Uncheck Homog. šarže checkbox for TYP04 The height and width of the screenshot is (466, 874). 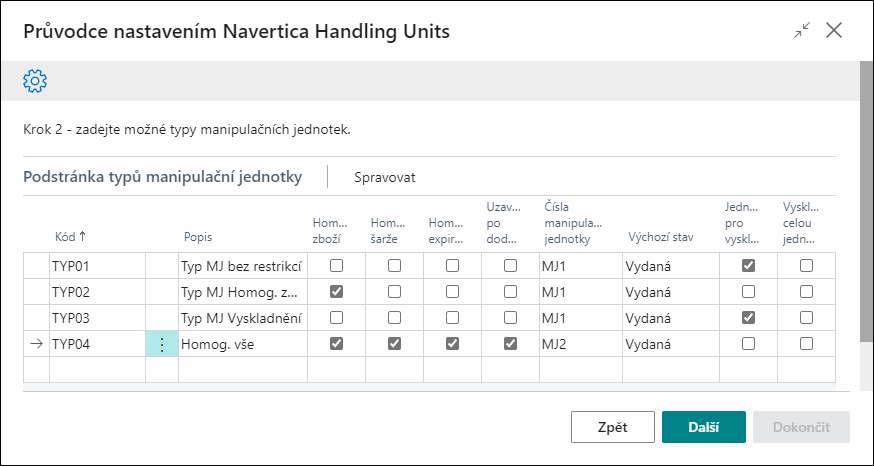pos(395,344)
